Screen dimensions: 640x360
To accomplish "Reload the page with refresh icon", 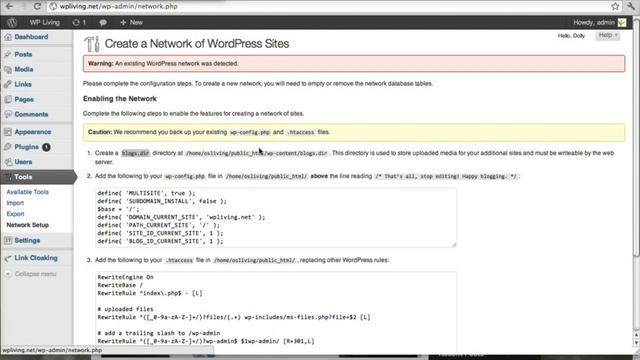I will 37,6.
